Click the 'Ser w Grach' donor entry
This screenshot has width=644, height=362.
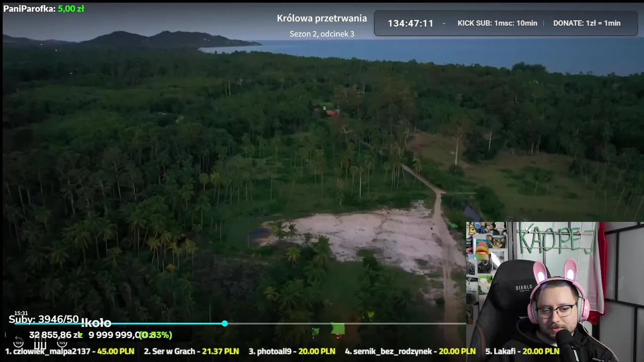point(191,351)
